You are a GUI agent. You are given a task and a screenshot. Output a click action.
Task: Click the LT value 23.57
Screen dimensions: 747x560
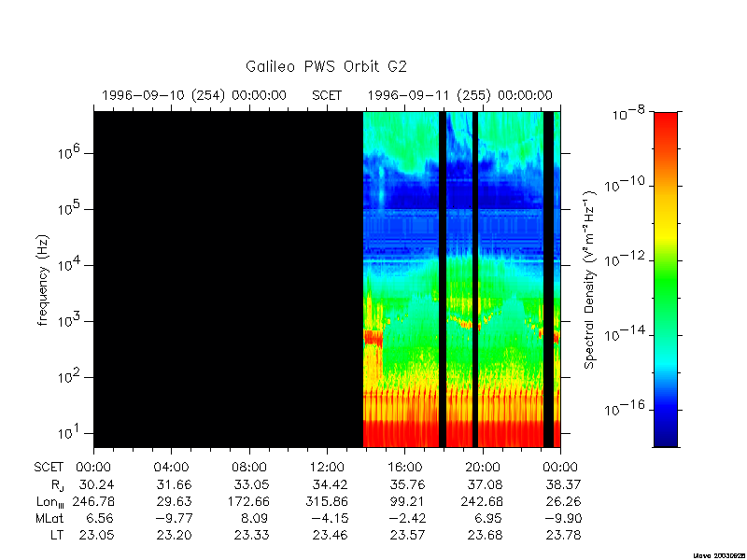[408, 535]
